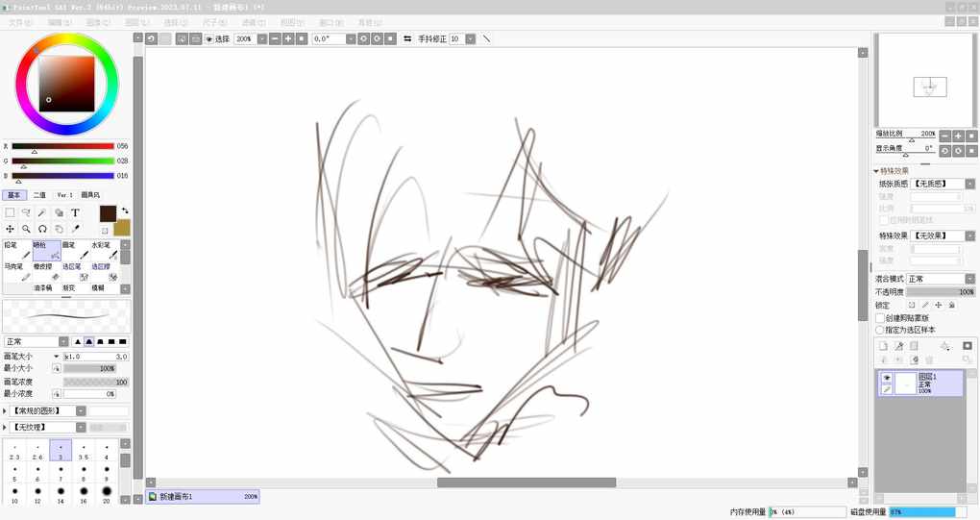Select the 铅笔 (pencil) brush

pyautogui.click(x=17, y=250)
